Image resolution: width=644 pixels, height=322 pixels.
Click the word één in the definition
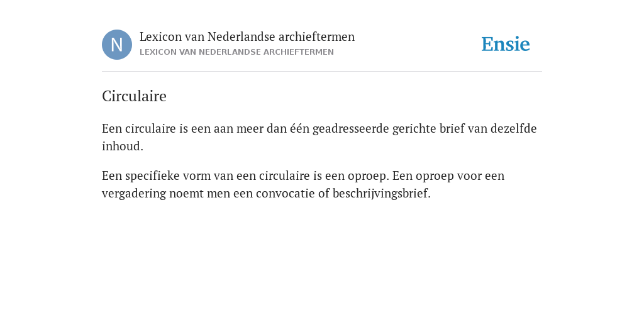point(300,128)
